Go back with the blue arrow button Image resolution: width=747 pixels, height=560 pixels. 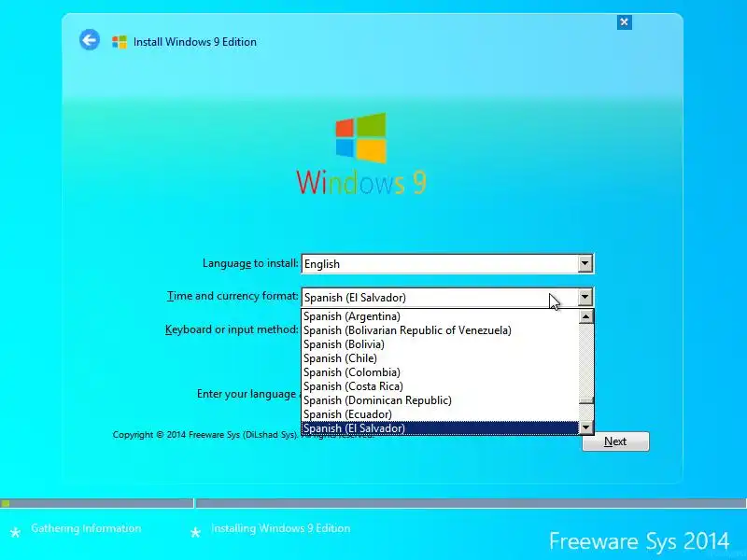90,39
